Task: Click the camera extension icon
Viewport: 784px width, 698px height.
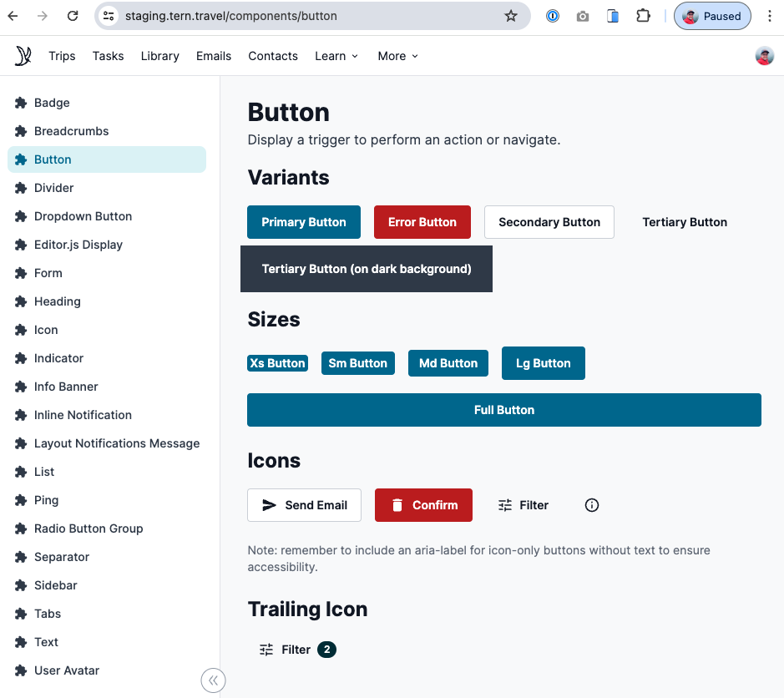Action: (x=583, y=16)
